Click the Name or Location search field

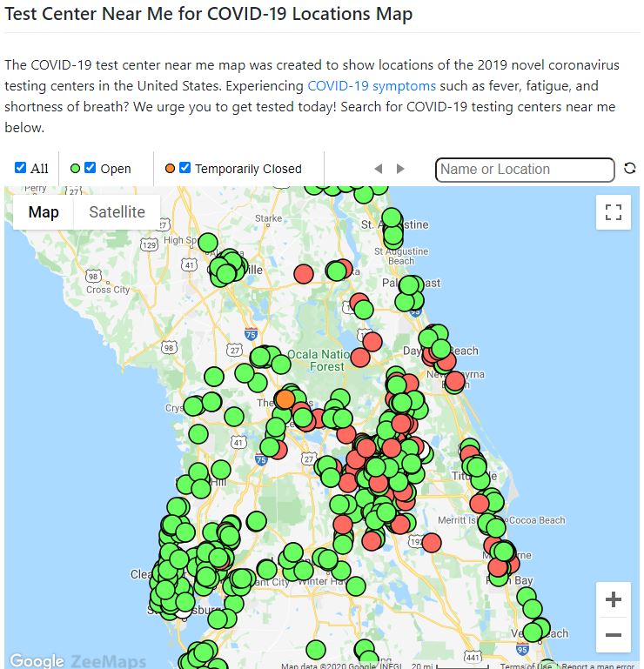(525, 169)
